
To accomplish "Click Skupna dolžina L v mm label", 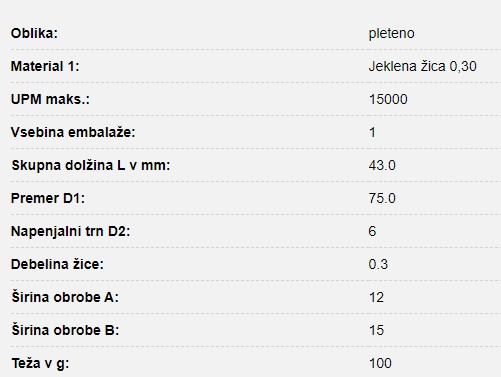I will pos(91,165).
